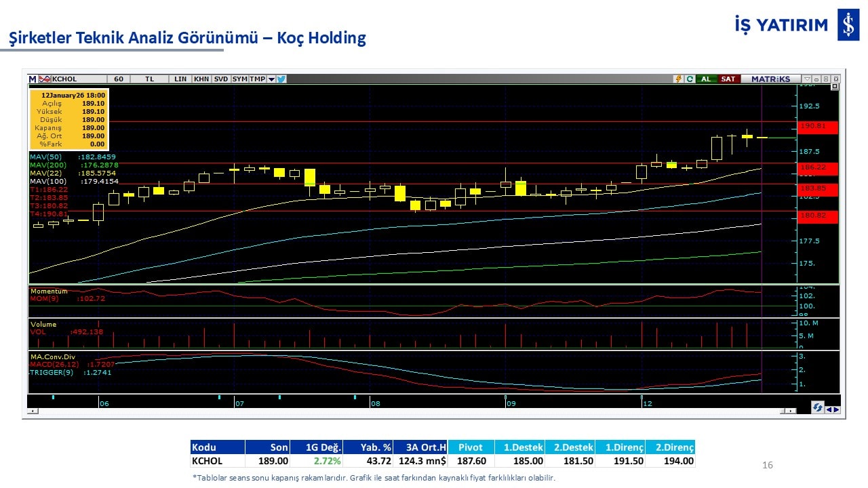Click the blue sync icon at bottom right

coord(818,407)
